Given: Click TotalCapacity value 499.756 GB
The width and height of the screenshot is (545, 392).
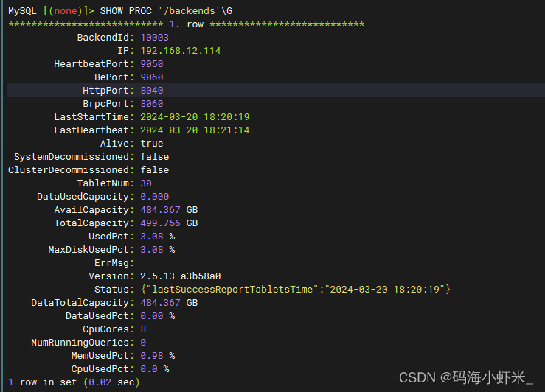Looking at the screenshot, I should coord(169,223).
